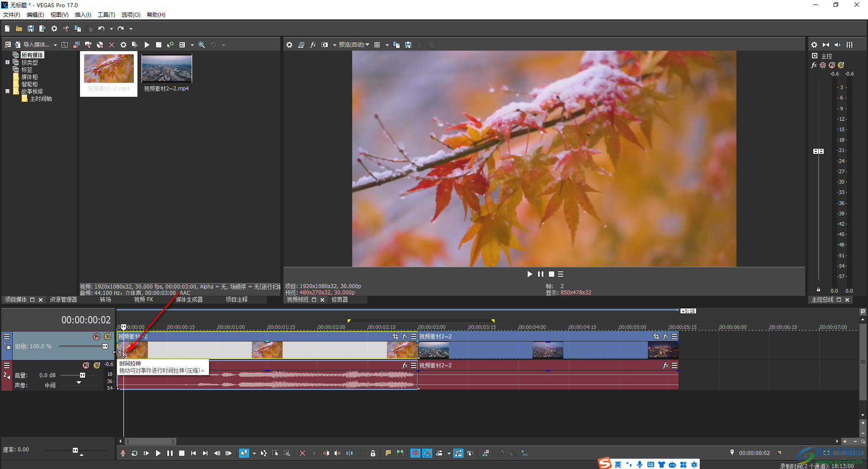868x469 pixels.
Task: Select the 所有媒体 tree item
Action: click(32, 55)
